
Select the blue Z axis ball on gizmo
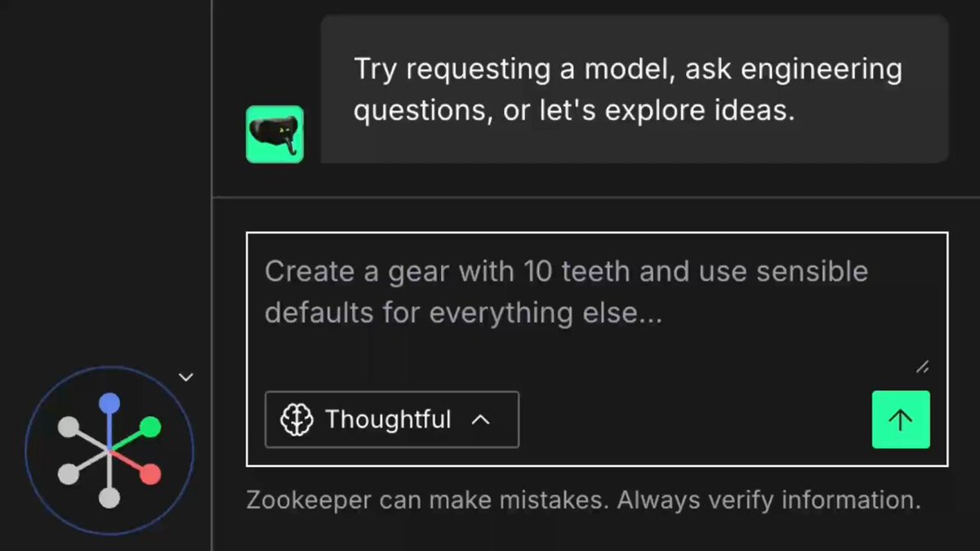(109, 403)
